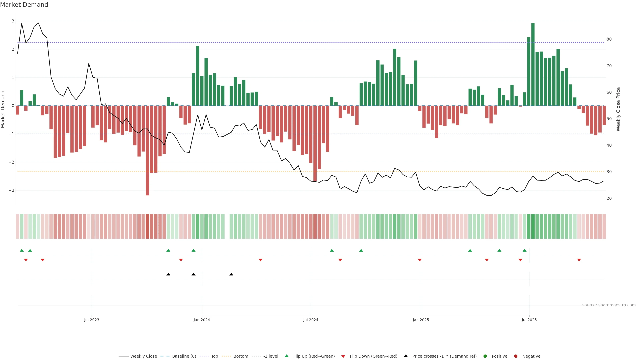
Task: Click the Weekly Close Price axis title
Action: coord(618,109)
